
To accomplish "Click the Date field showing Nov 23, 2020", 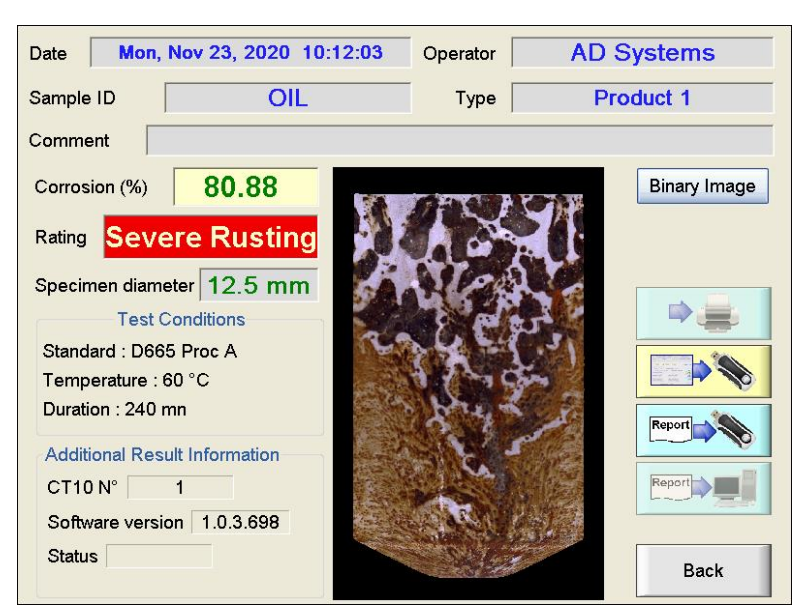I will 250,53.
